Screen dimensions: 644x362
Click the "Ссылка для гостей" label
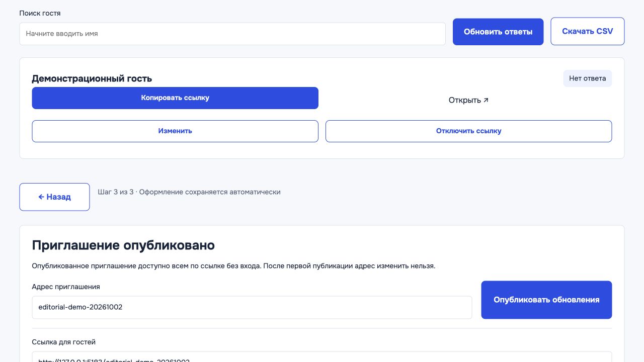pos(64,342)
